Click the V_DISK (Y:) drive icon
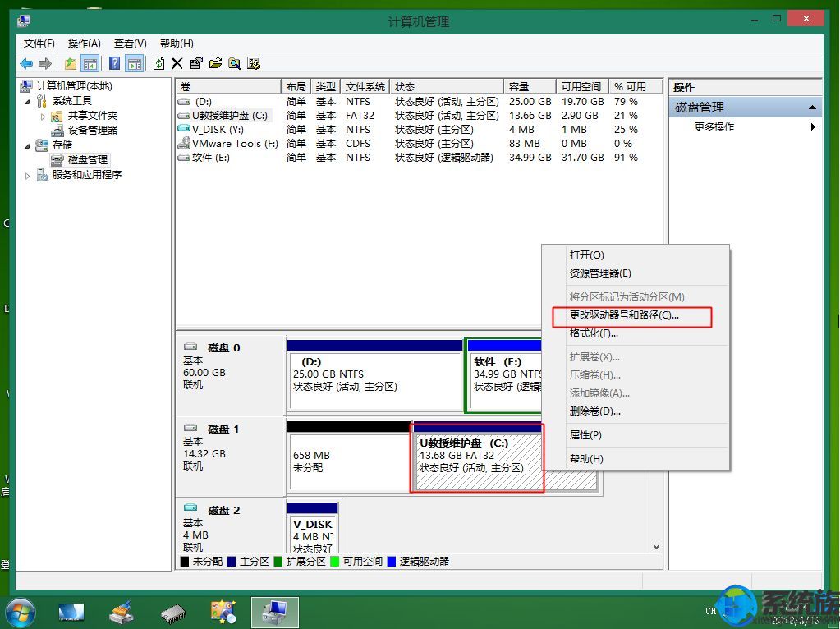840x629 pixels. (184, 129)
